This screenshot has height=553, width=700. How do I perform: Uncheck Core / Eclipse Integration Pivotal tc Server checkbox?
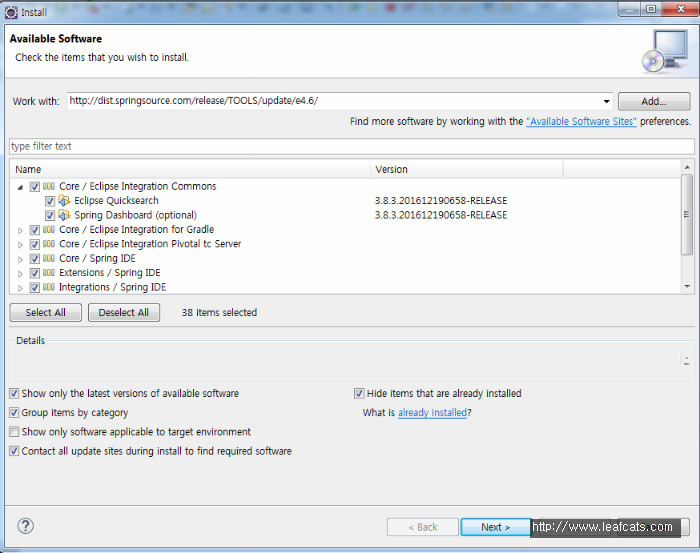click(34, 244)
